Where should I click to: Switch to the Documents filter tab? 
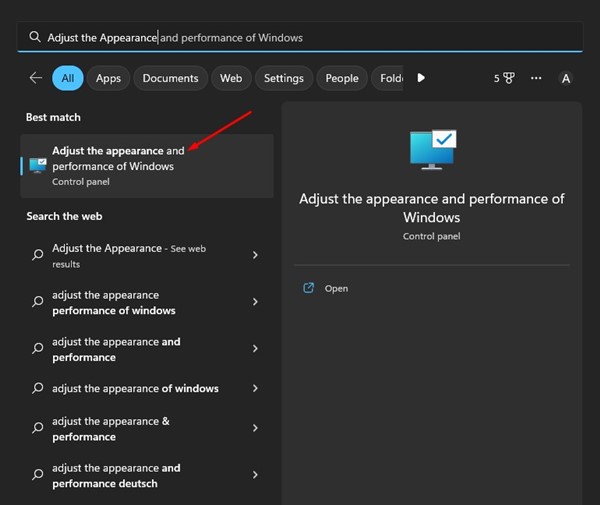click(170, 78)
